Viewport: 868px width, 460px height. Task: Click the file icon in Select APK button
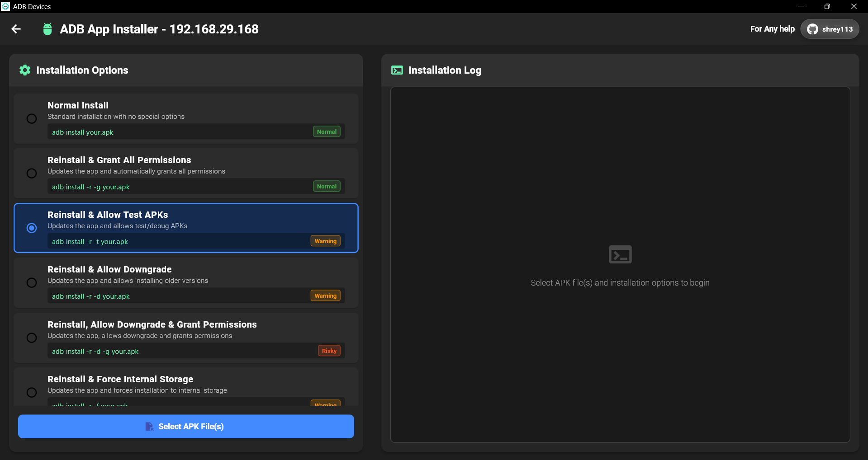click(149, 426)
